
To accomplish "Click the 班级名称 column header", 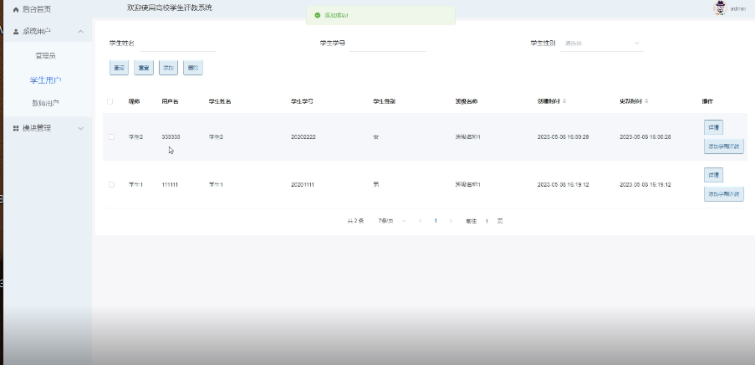I will 467,102.
